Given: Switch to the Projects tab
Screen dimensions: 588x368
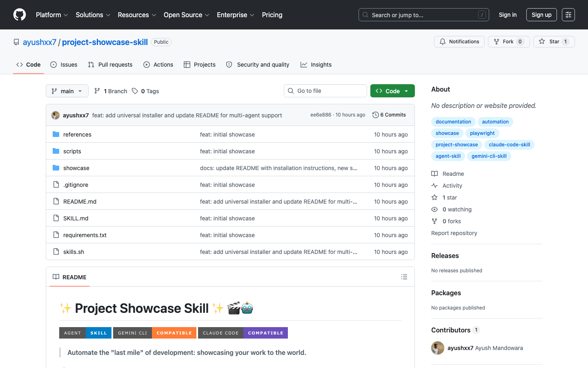Looking at the screenshot, I should click(x=200, y=65).
